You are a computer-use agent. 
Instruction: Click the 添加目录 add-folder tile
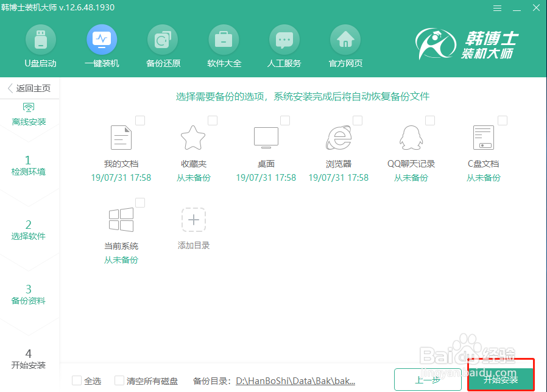[193, 219]
